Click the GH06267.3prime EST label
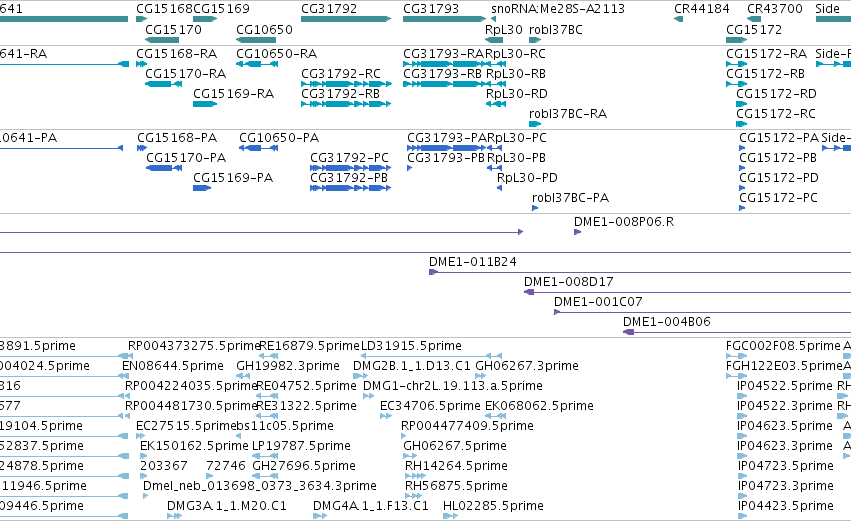The width and height of the screenshot is (851, 521). [527, 366]
